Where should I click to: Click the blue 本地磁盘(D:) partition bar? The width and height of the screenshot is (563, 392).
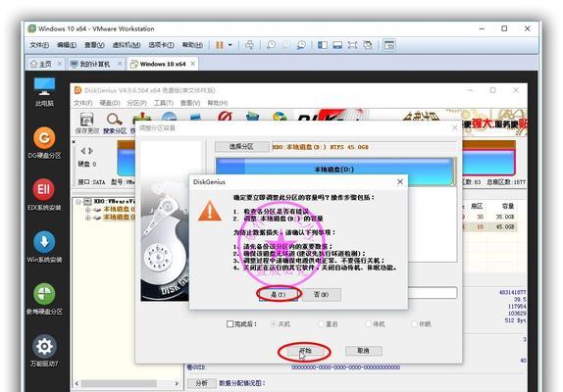click(x=333, y=170)
